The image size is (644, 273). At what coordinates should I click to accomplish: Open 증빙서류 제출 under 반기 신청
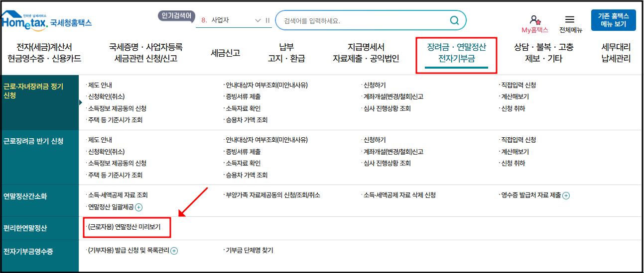[243, 152]
